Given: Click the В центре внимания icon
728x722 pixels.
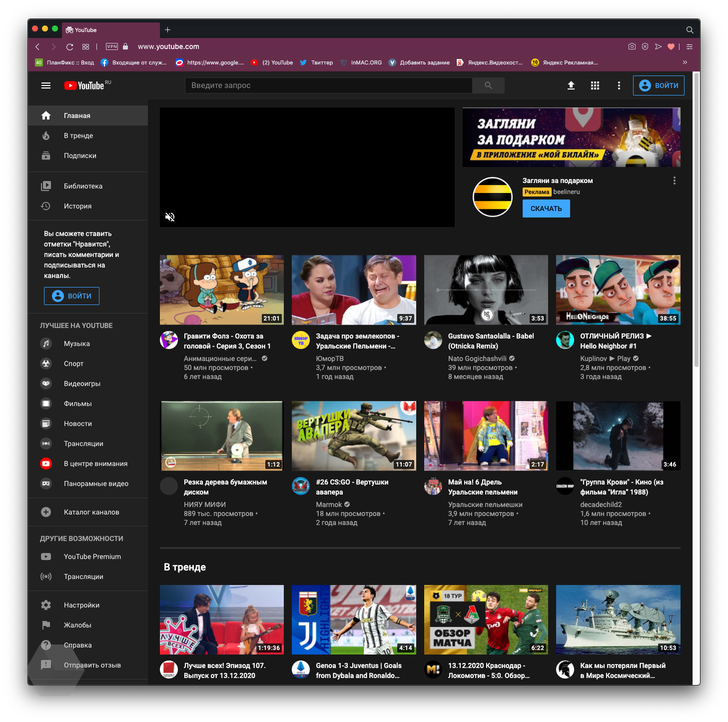Looking at the screenshot, I should (46, 463).
